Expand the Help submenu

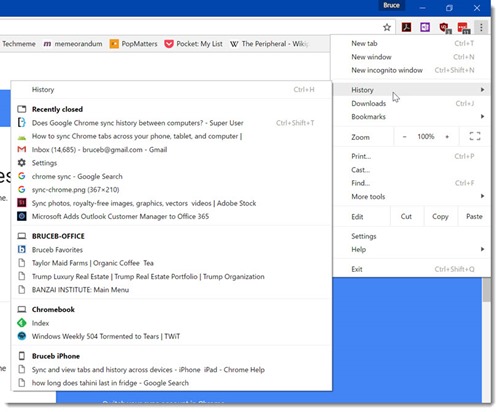click(x=412, y=250)
